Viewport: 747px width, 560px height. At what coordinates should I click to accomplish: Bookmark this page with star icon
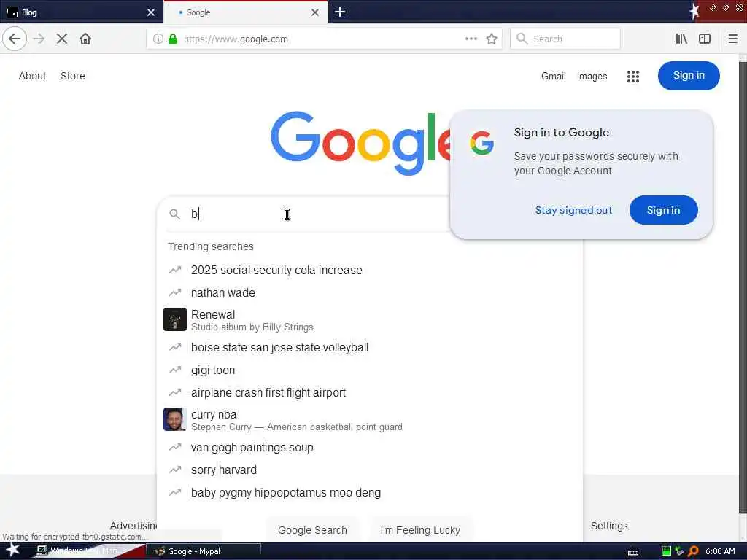click(x=492, y=39)
